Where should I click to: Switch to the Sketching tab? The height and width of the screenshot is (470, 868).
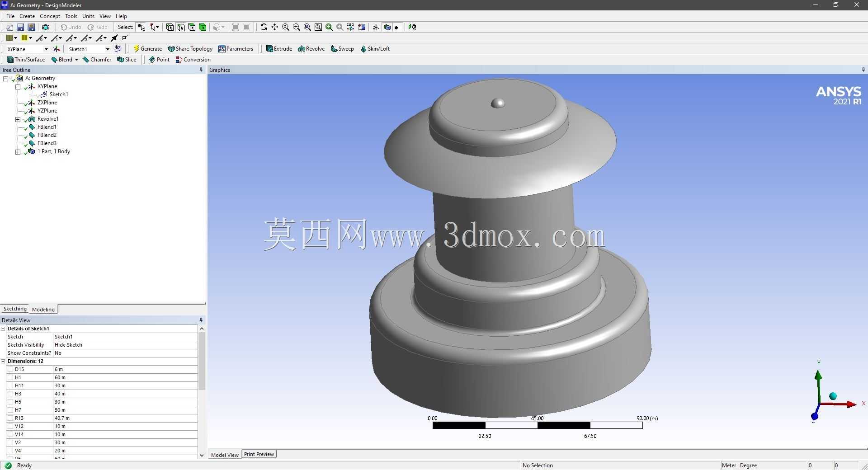tap(15, 309)
